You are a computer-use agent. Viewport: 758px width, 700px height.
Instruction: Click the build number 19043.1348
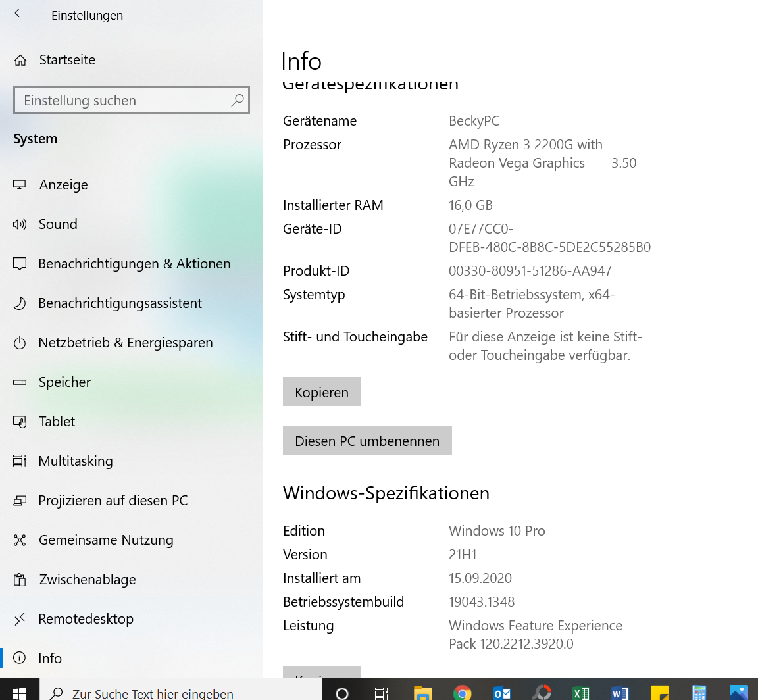click(482, 602)
